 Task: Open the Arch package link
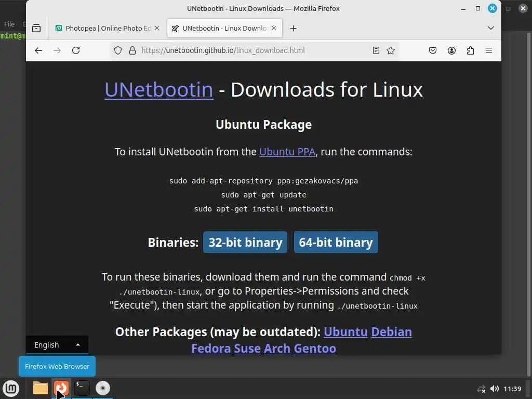(277, 349)
